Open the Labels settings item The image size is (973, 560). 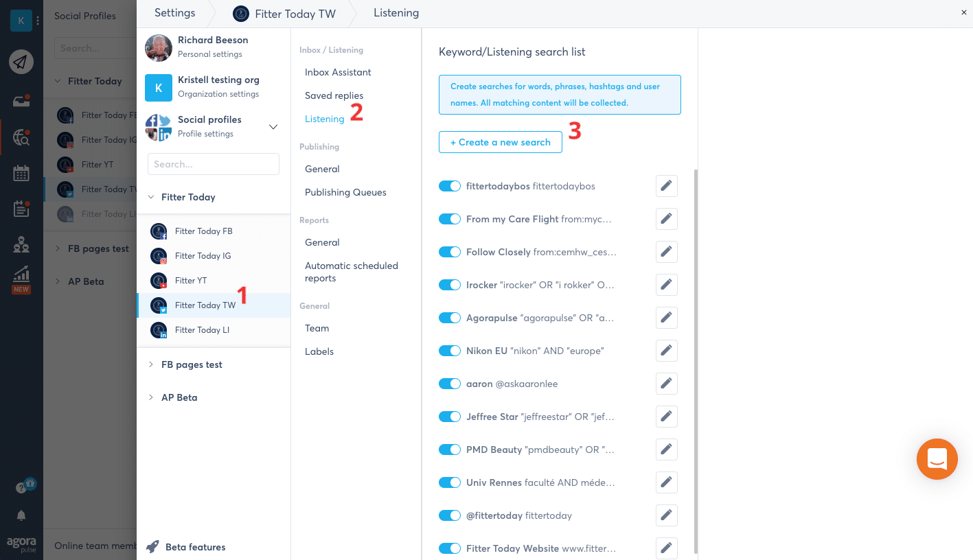319,351
